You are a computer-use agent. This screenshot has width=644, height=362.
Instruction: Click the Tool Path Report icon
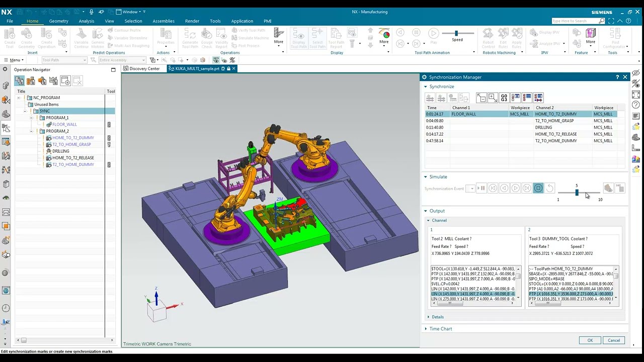point(336,38)
